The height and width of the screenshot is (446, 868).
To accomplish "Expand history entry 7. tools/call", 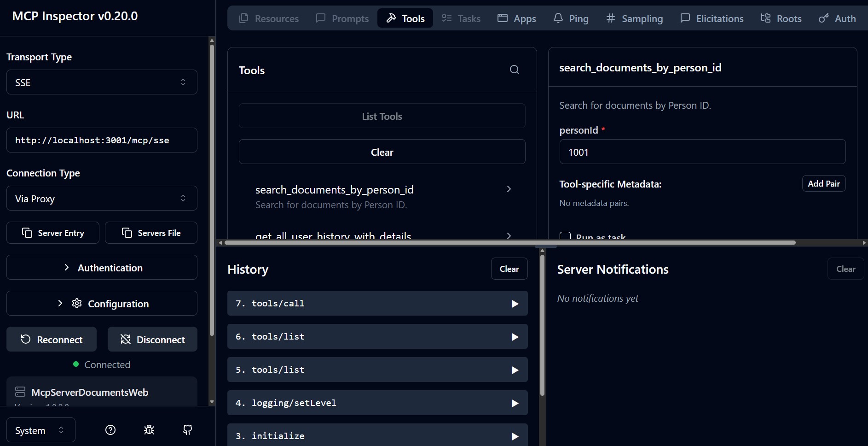I will tap(377, 303).
